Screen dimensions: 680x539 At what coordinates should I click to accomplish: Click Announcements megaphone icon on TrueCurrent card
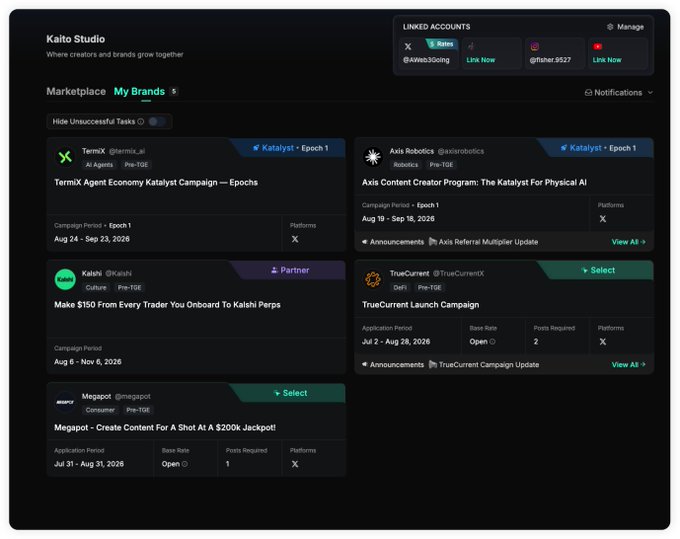[x=365, y=364]
